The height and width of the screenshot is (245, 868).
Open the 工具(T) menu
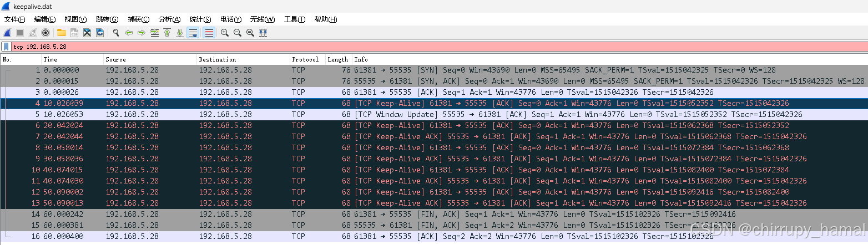295,19
